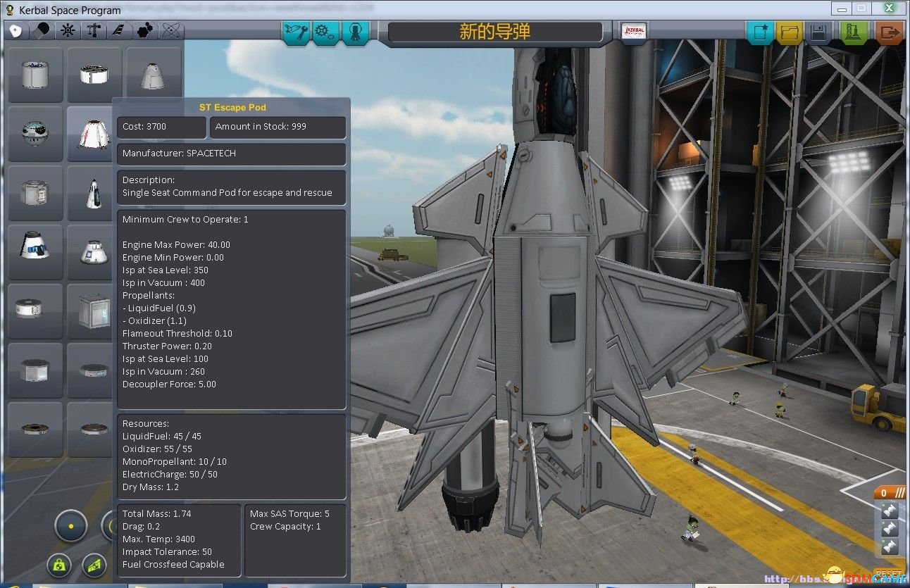910x588 pixels.
Task: Click Decoupler Force: 5.00 line
Action: click(169, 384)
